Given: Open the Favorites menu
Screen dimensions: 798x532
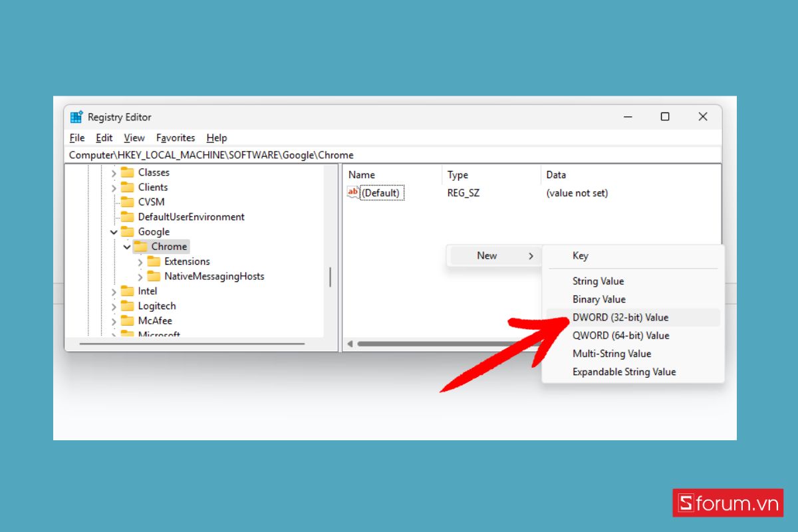Looking at the screenshot, I should pos(176,138).
